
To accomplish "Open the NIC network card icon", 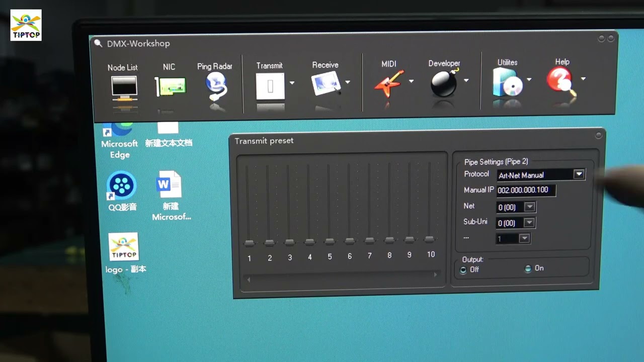I will pyautogui.click(x=170, y=87).
